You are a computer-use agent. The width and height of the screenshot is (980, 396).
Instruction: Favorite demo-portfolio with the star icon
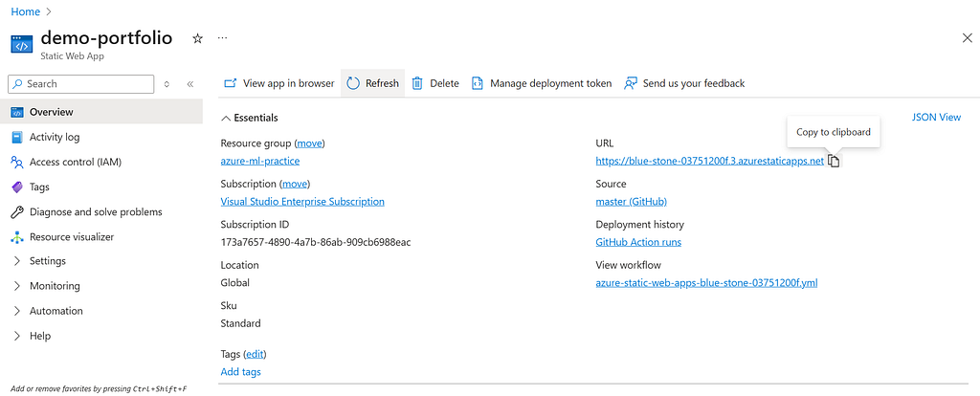coord(197,38)
